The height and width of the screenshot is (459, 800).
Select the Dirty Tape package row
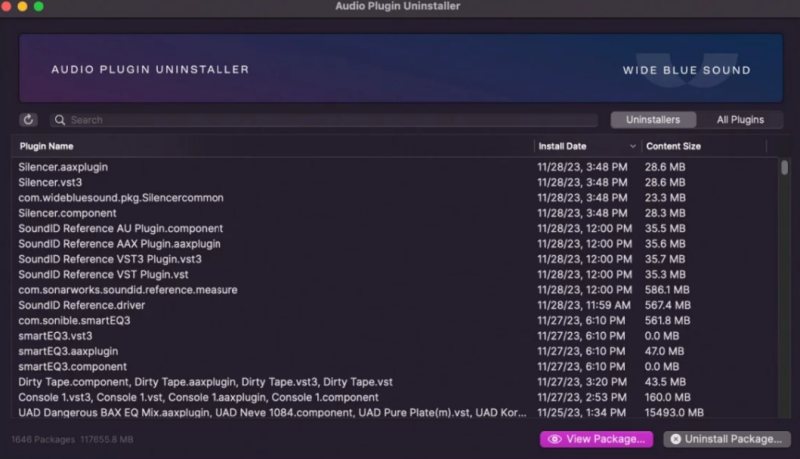point(395,382)
